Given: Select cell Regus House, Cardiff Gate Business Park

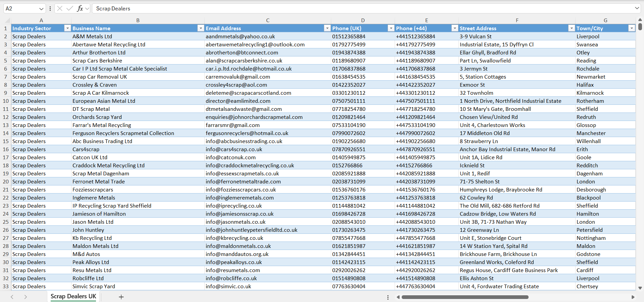Looking at the screenshot, I should point(517,270).
